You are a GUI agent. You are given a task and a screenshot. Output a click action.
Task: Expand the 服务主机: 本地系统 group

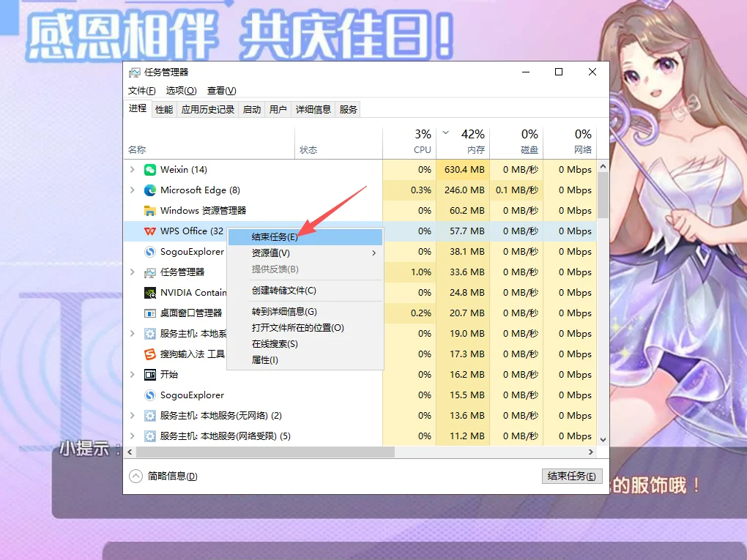point(133,333)
